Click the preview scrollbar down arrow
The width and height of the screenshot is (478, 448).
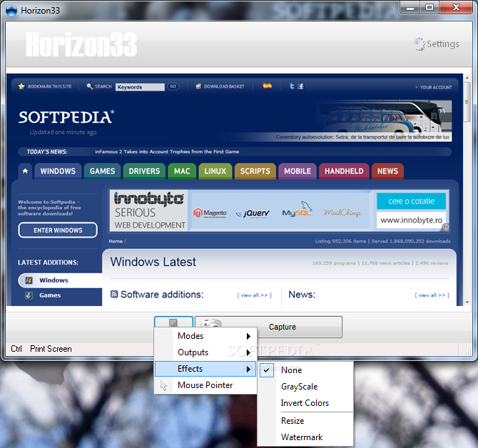coord(467,302)
